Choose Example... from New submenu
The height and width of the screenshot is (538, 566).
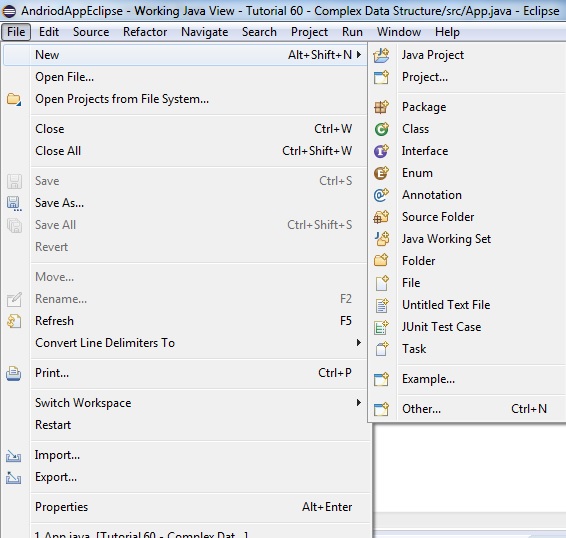point(468,379)
